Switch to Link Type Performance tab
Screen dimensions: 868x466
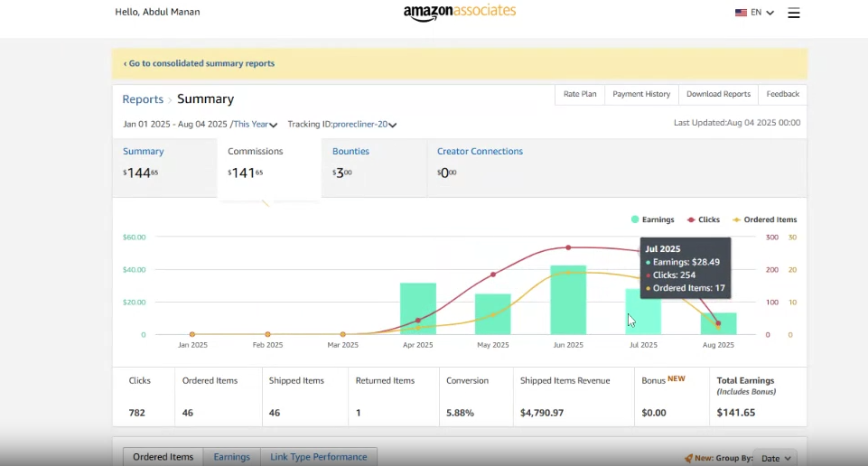(x=318, y=457)
